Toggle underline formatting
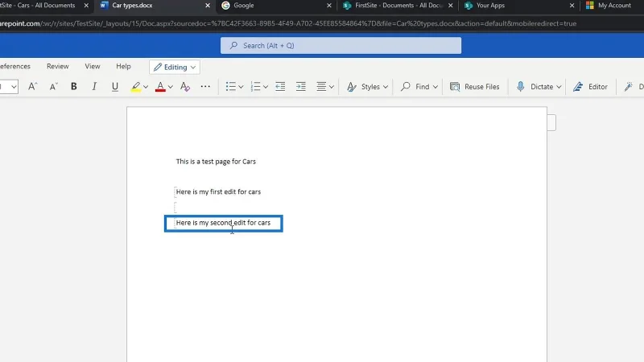Image resolution: width=644 pixels, height=362 pixels. (115, 87)
